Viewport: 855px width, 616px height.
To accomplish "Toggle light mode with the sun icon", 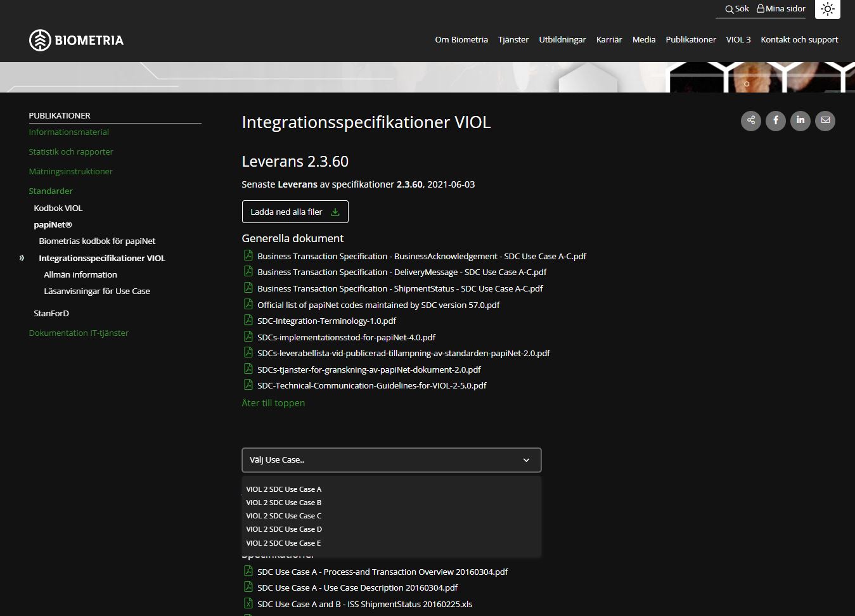I will click(827, 9).
